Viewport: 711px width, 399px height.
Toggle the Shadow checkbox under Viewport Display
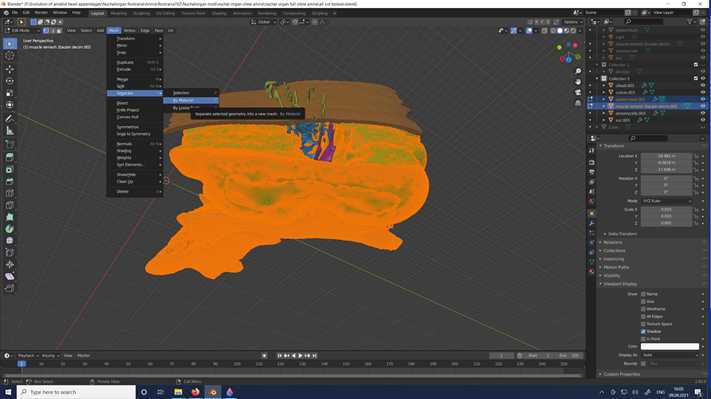pos(643,331)
